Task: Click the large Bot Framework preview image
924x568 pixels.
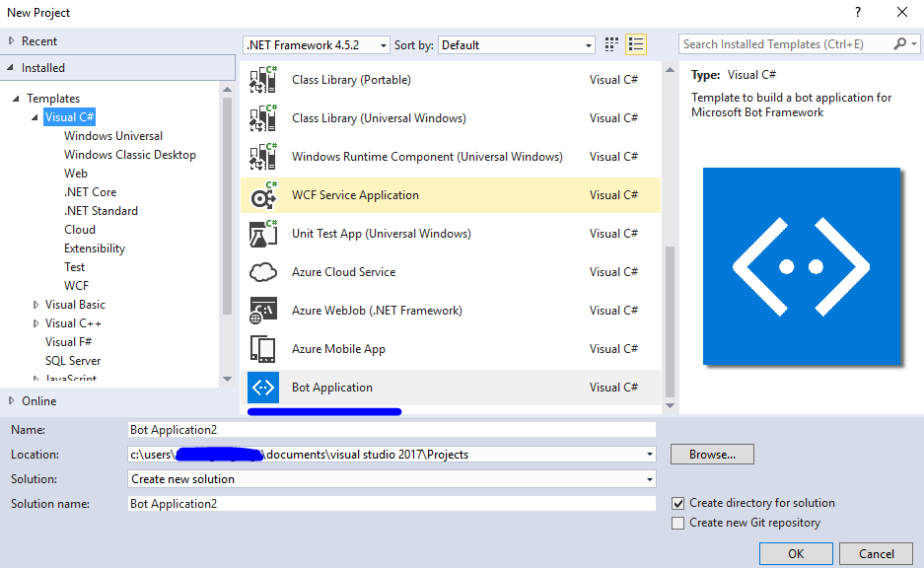Action: tap(802, 266)
